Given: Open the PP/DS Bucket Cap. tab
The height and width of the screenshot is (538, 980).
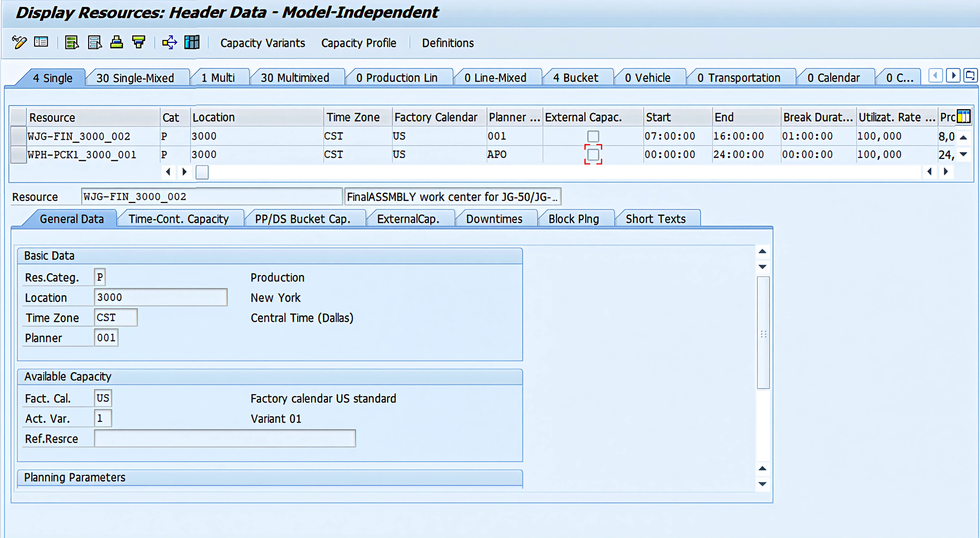Looking at the screenshot, I should point(302,219).
